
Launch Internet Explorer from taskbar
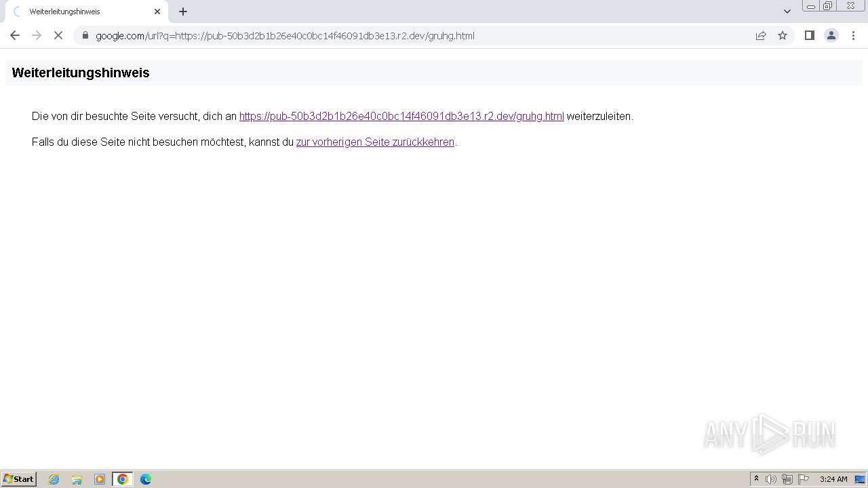(x=54, y=479)
